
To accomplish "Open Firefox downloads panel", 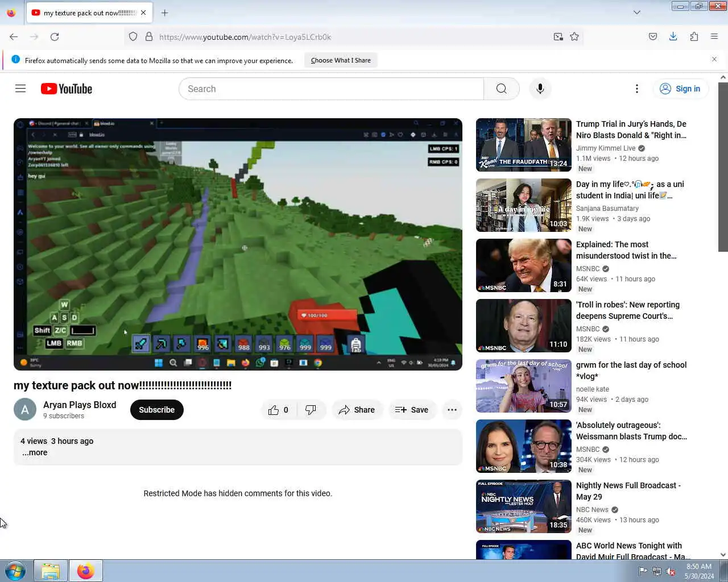I will (x=673, y=37).
